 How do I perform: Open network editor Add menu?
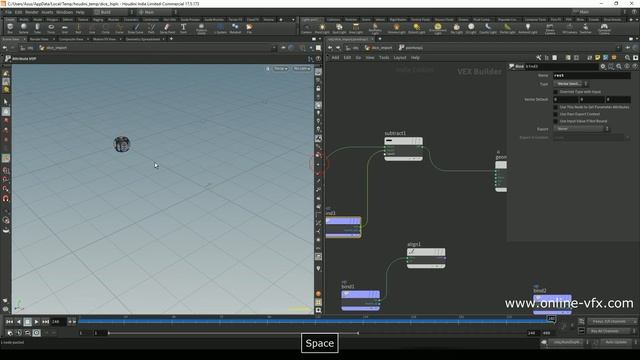click(335, 58)
